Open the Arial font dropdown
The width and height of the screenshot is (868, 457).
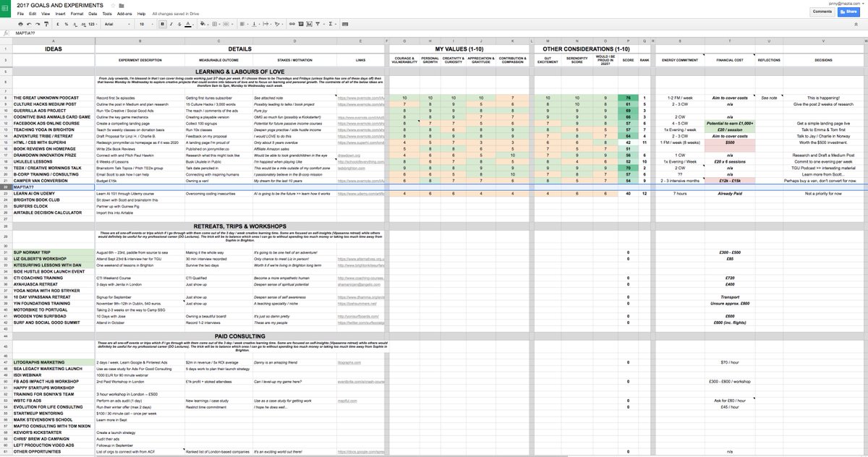point(117,24)
